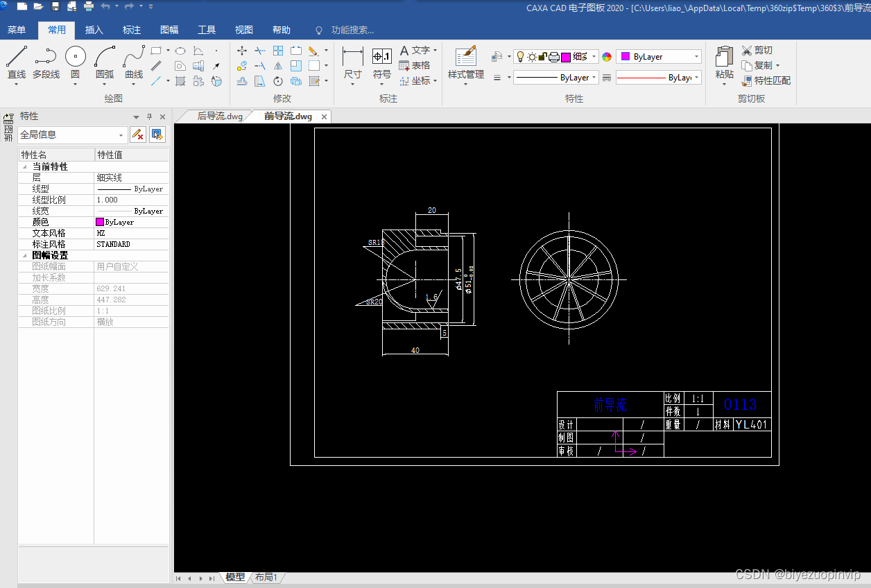Click the undo arrow in quick access toolbar
The width and height of the screenshot is (871, 588).
pyautogui.click(x=105, y=6)
